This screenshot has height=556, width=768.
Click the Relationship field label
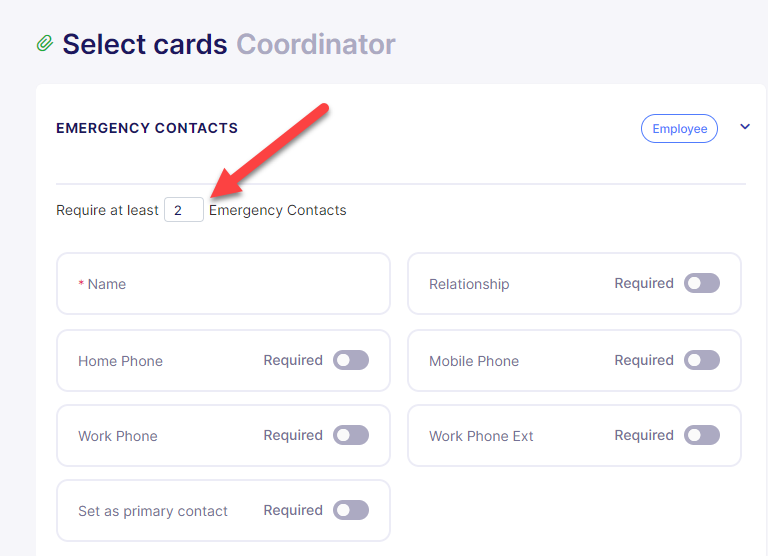pyautogui.click(x=469, y=284)
